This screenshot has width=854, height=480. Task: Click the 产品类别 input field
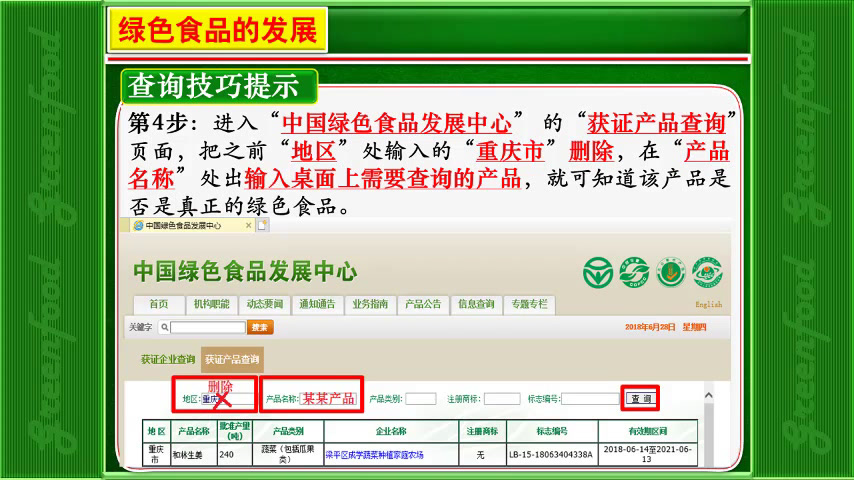[x=420, y=399]
